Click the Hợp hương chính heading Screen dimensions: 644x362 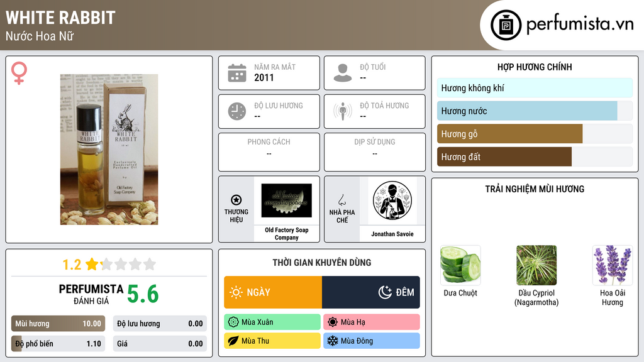[x=535, y=67]
